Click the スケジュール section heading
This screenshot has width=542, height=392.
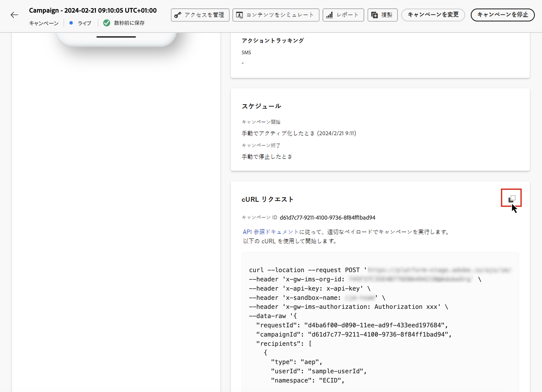coord(261,106)
